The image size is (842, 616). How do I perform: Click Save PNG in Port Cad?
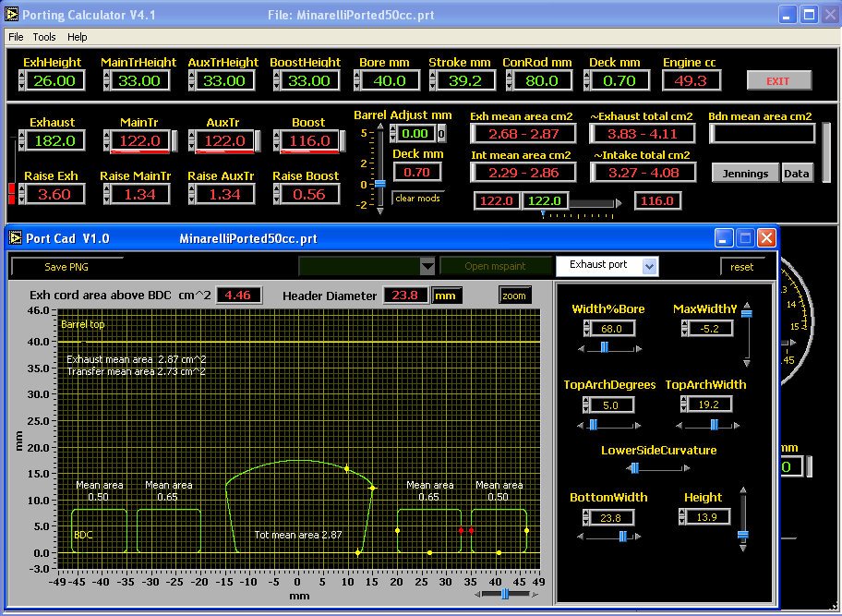tap(66, 267)
